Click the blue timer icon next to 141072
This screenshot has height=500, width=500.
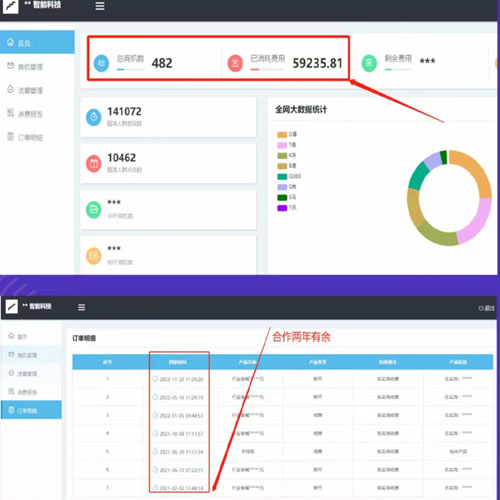click(x=94, y=117)
